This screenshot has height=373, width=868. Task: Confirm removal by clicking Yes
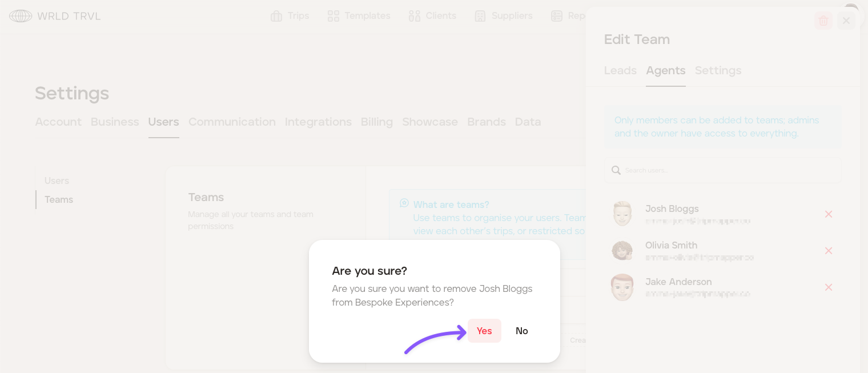[x=484, y=331]
